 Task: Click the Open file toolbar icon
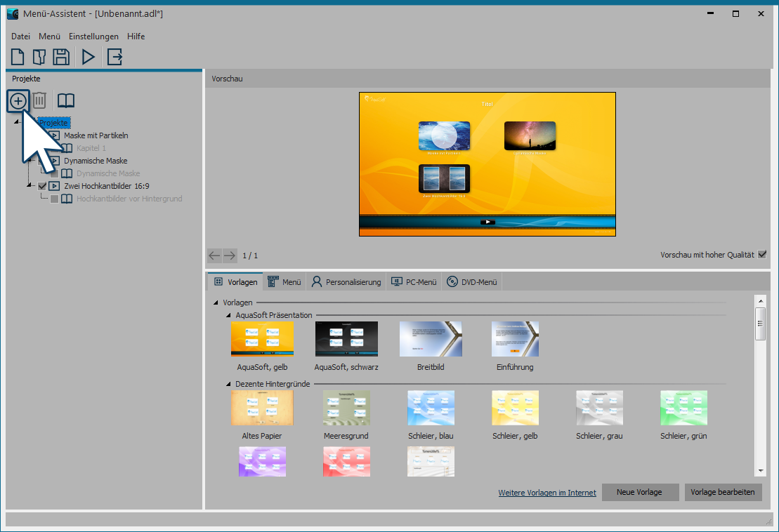pyautogui.click(x=40, y=57)
